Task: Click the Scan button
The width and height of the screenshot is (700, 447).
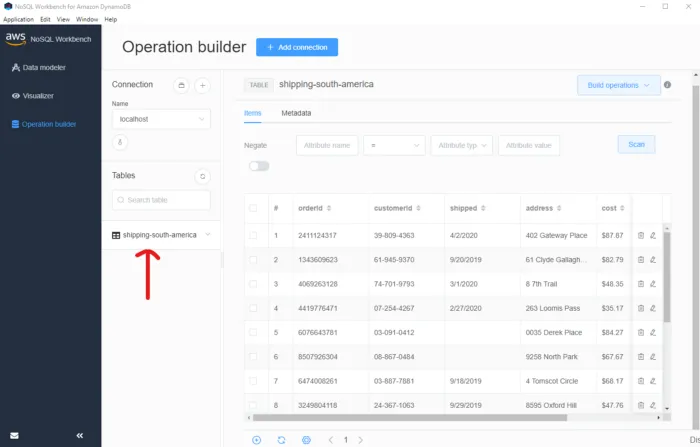Action: click(x=636, y=144)
